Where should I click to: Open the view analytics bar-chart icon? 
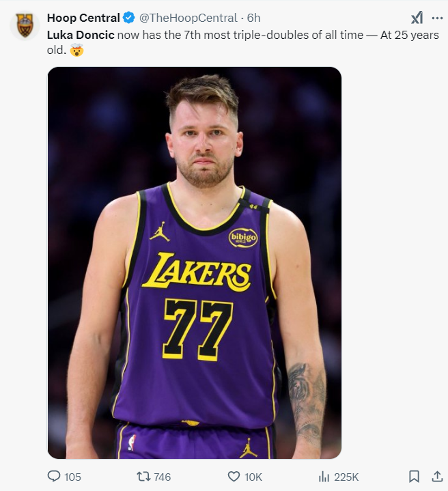324,476
